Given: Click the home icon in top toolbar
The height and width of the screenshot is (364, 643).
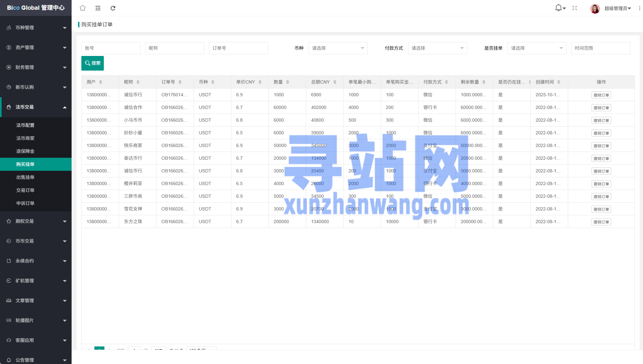Looking at the screenshot, I should pos(83,8).
